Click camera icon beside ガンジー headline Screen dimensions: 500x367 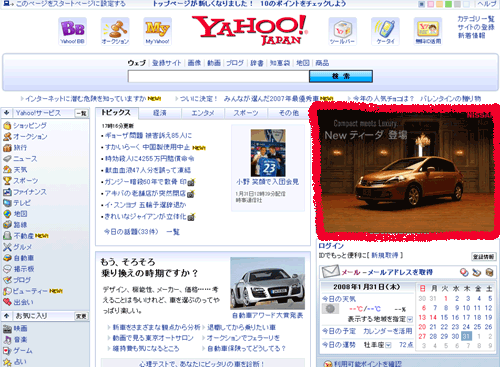[x=191, y=182]
